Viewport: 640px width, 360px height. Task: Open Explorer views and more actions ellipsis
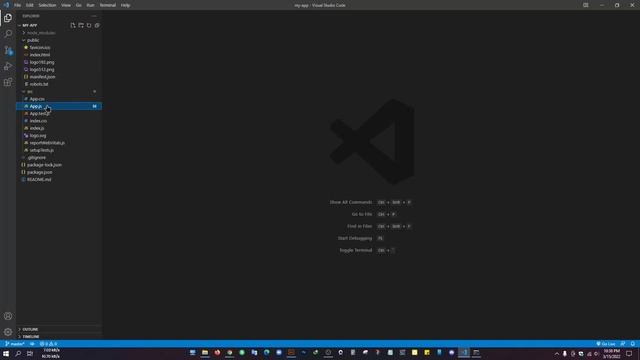pyautogui.click(x=94, y=16)
